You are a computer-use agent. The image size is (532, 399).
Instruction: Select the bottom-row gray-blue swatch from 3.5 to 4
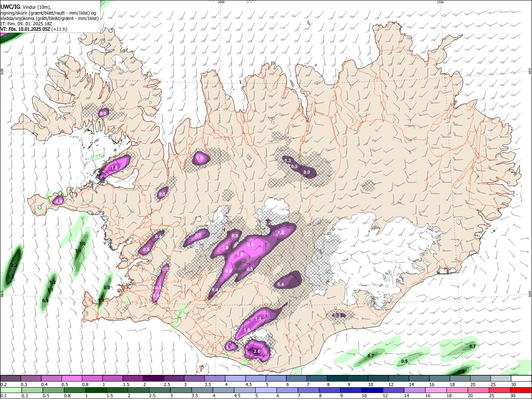(202, 390)
